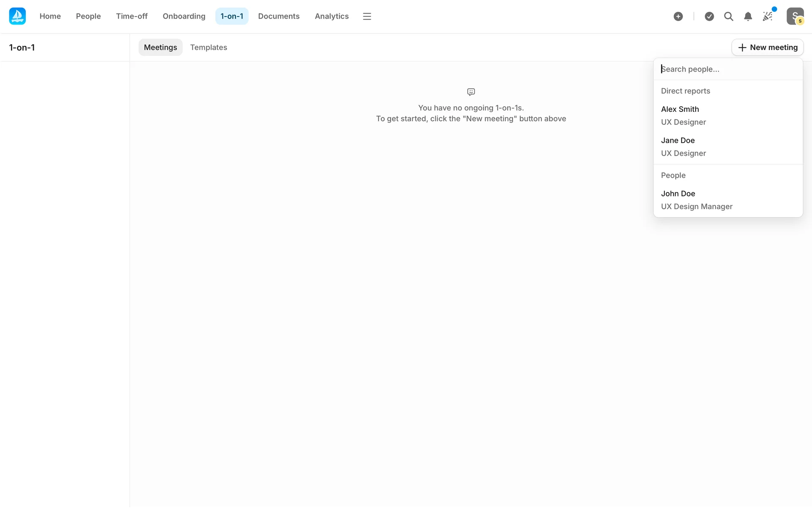The image size is (812, 508).
Task: Click the search magnifier icon
Action: (728, 16)
